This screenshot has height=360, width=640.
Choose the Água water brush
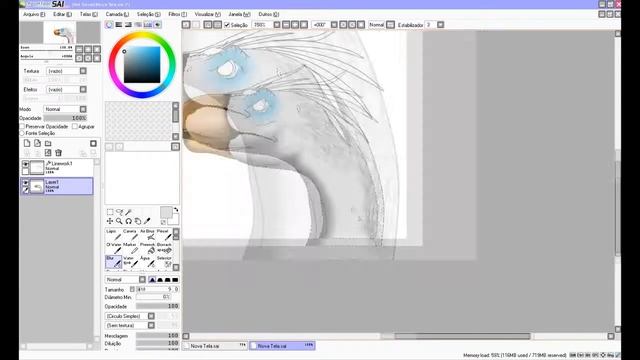(147, 262)
